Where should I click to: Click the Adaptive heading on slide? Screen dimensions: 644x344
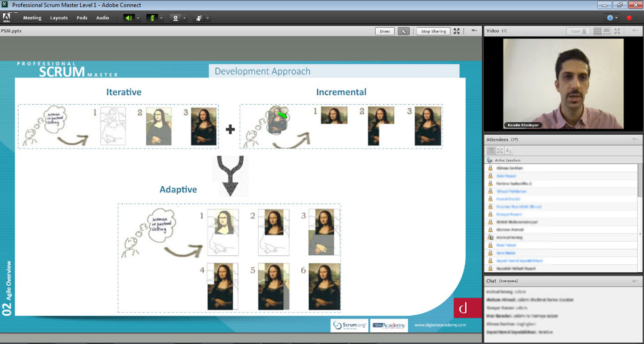click(x=178, y=190)
